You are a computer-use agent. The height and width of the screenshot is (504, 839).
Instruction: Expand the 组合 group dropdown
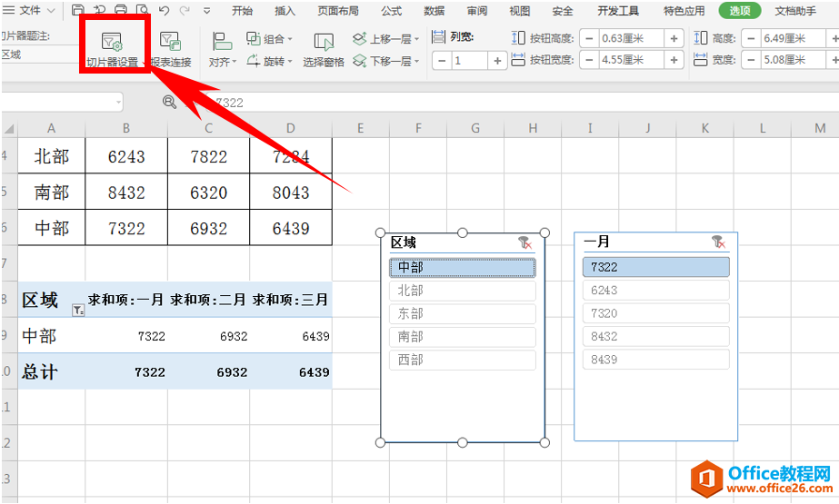(270, 38)
